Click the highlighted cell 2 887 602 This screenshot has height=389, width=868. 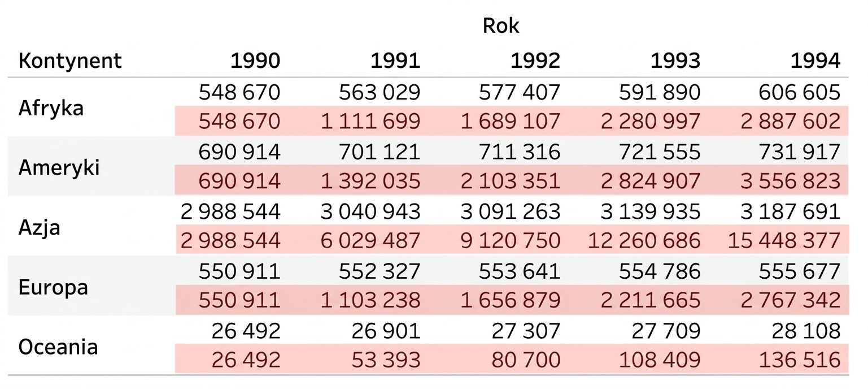click(x=791, y=122)
